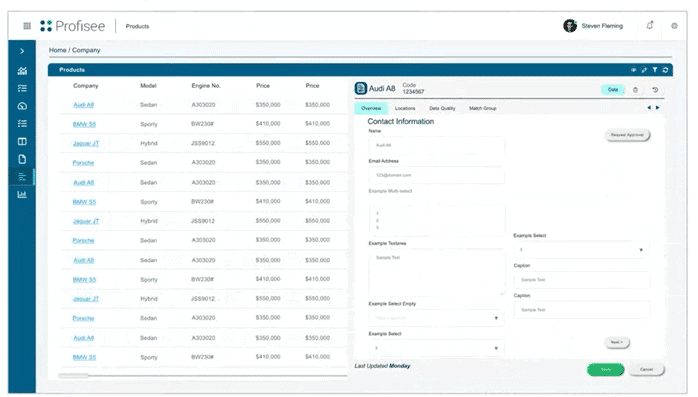Click the Name input field
This screenshot has height=397, width=698.
click(436, 145)
